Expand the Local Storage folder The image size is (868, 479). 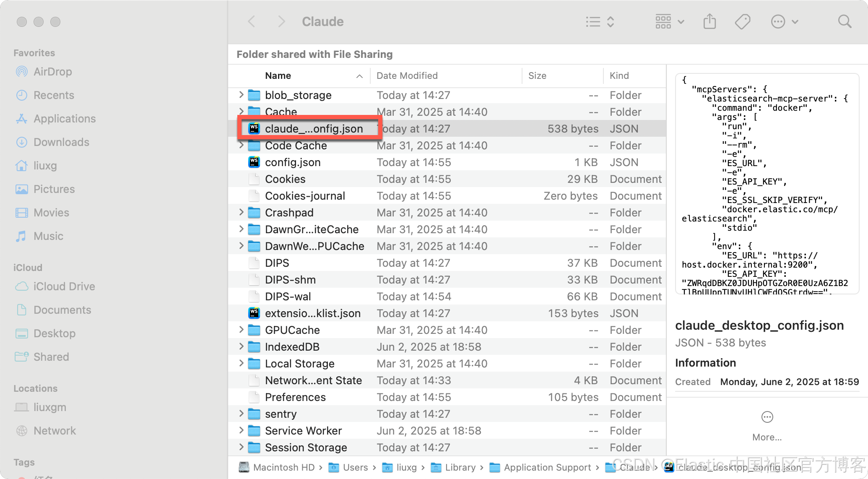point(241,363)
